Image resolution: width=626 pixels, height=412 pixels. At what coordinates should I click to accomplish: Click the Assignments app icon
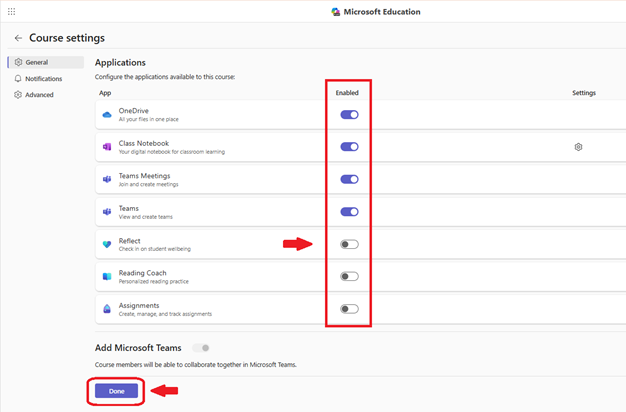click(x=107, y=309)
